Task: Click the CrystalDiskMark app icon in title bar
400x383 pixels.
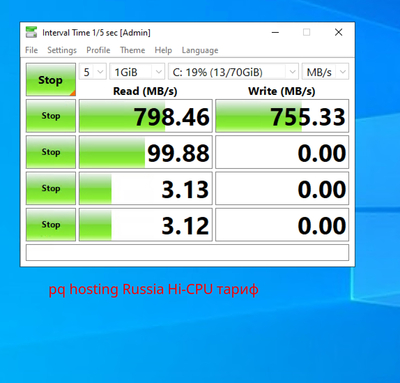Action: point(31,32)
